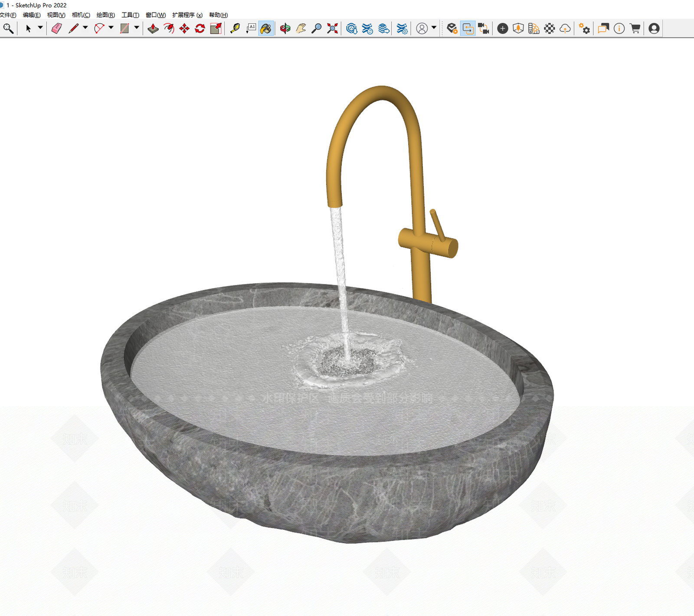Select the Pencil line tool
The image size is (694, 616).
pos(73,29)
